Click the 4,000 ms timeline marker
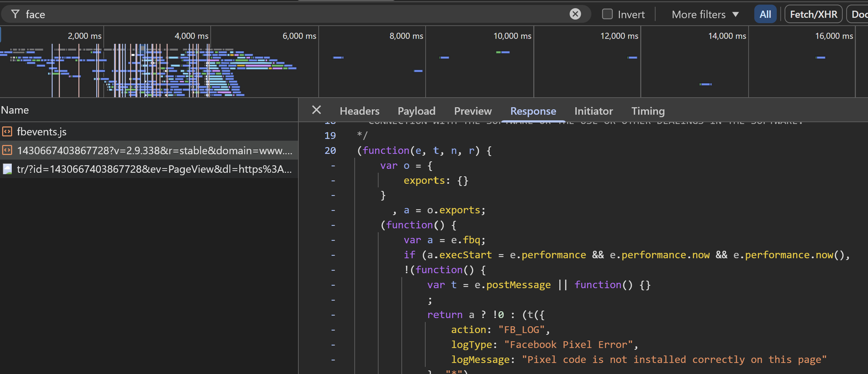 tap(191, 36)
